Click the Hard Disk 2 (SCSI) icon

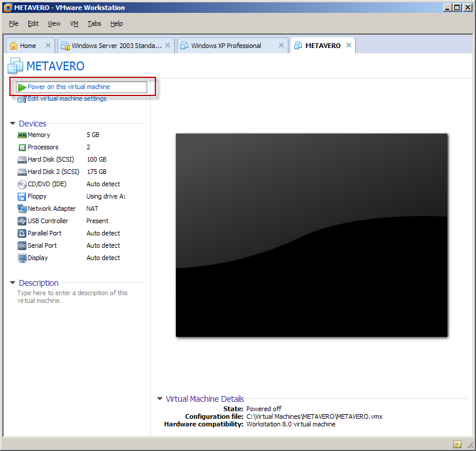(22, 172)
